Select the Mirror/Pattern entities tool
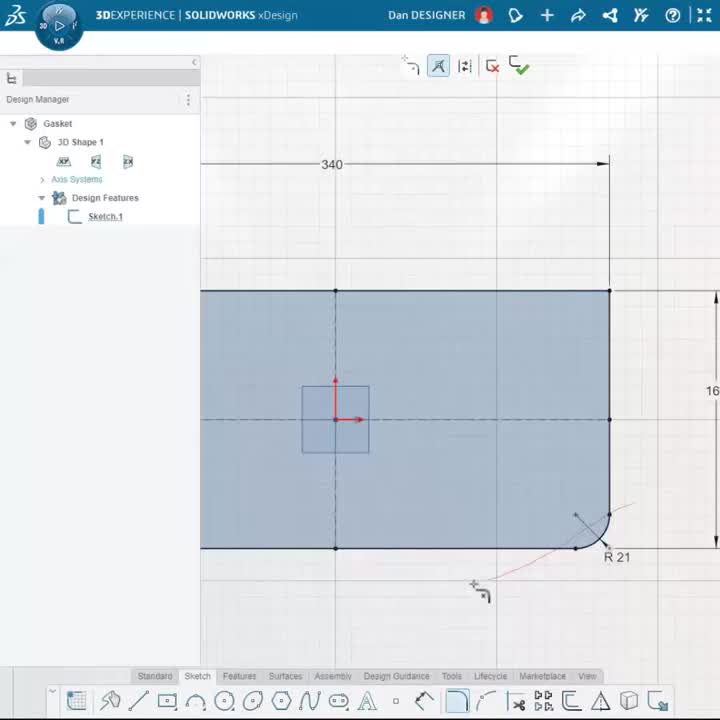This screenshot has height=720, width=720. coord(543,701)
